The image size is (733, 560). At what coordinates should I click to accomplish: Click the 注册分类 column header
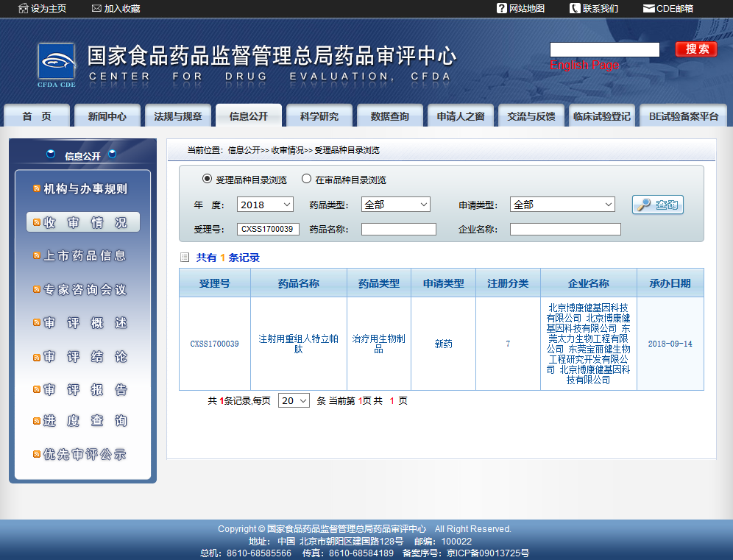[x=508, y=283]
